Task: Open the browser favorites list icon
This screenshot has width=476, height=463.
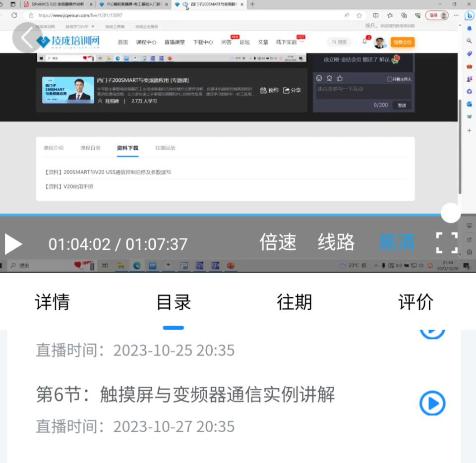Action: point(390,15)
